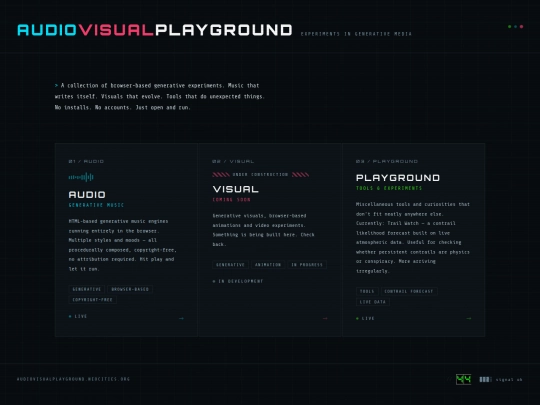
Task: Click the left under-construction hazard stripes
Action: [221, 175]
